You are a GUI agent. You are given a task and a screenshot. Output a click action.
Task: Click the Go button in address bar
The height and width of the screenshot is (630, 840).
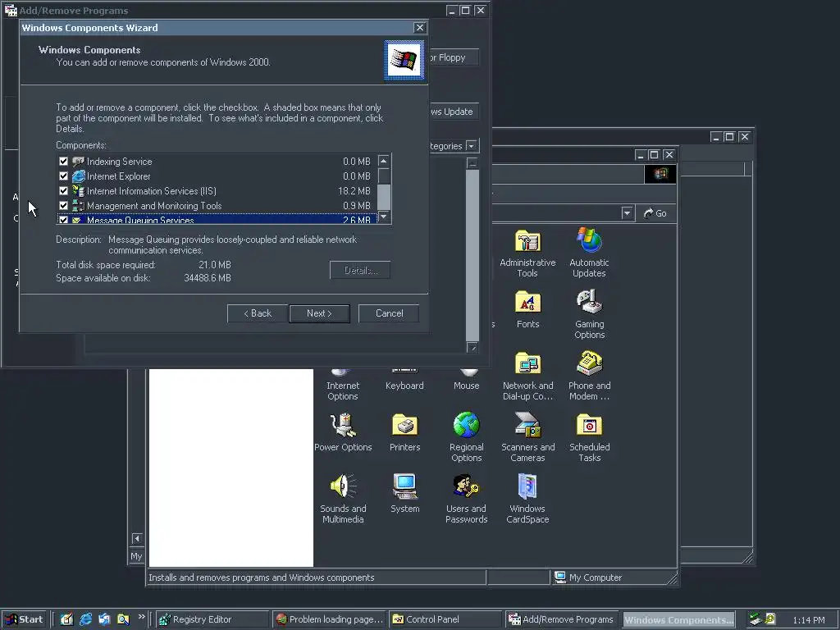pyautogui.click(x=655, y=213)
